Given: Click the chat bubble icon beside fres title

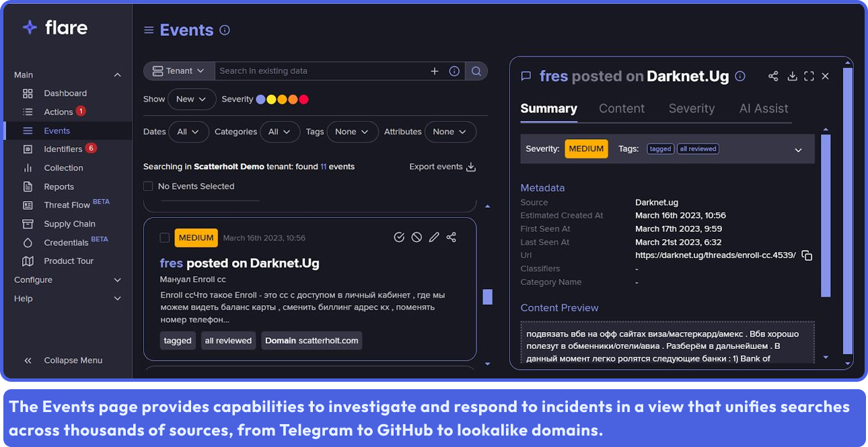Looking at the screenshot, I should [526, 77].
